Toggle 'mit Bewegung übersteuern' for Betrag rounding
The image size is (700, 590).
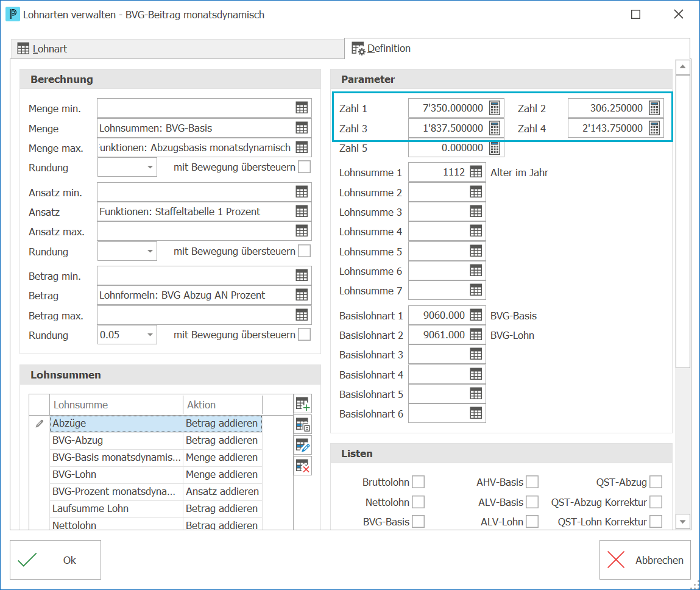(305, 335)
